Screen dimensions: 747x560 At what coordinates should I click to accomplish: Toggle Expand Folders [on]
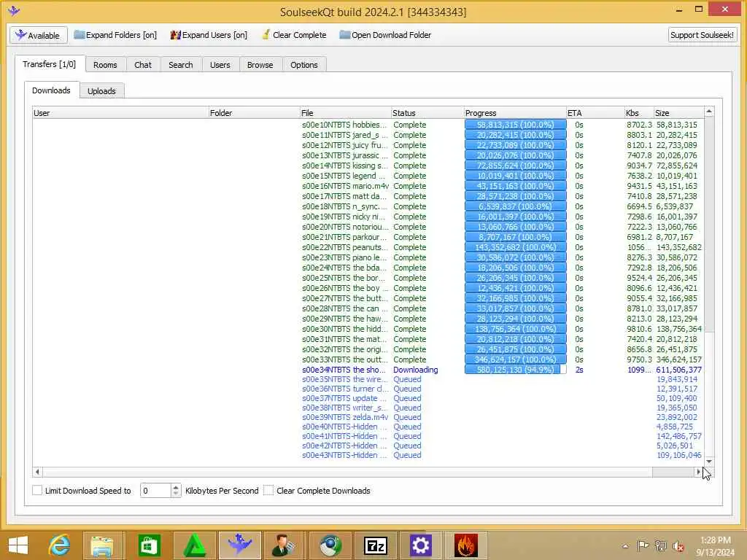[x=115, y=35]
